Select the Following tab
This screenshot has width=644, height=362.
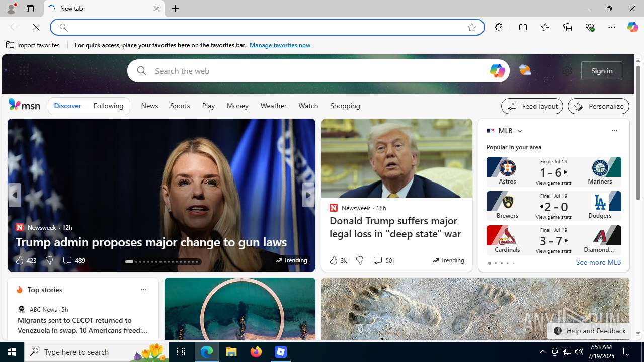click(x=108, y=106)
